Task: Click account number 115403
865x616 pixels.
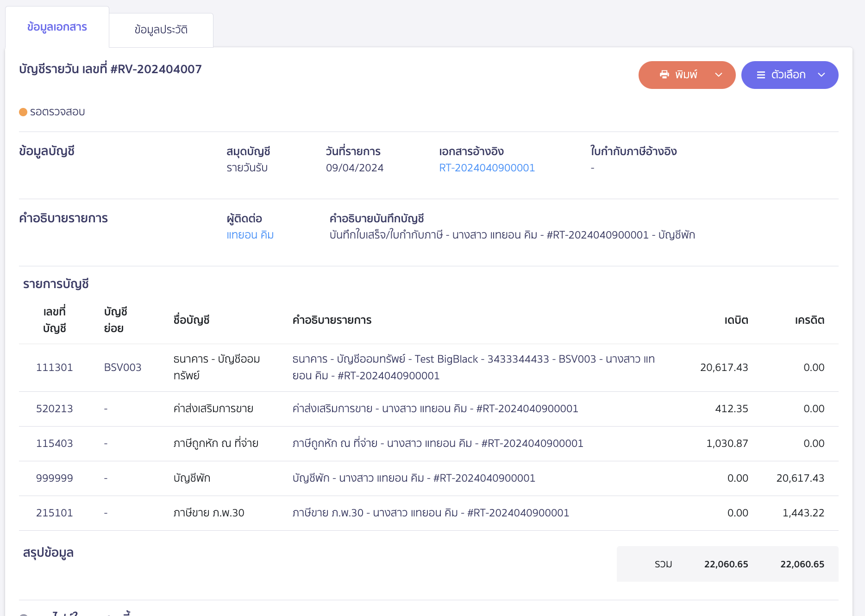Action: (55, 443)
